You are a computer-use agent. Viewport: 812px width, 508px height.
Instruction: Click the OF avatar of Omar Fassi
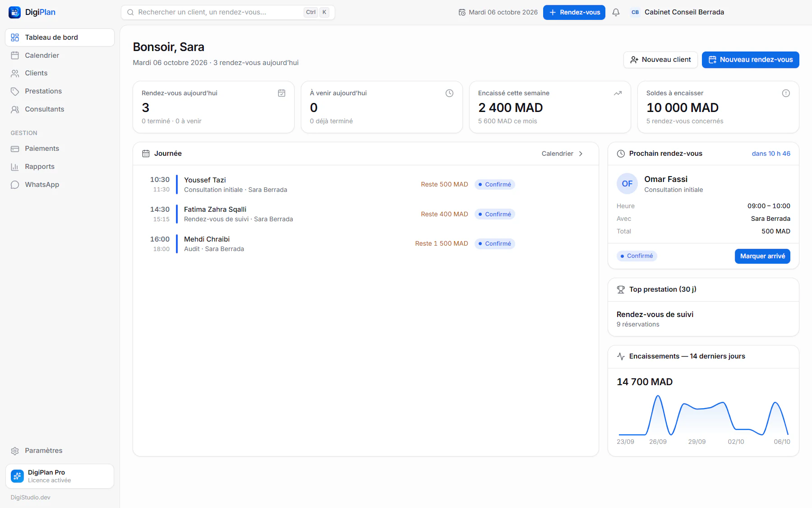pyautogui.click(x=627, y=184)
